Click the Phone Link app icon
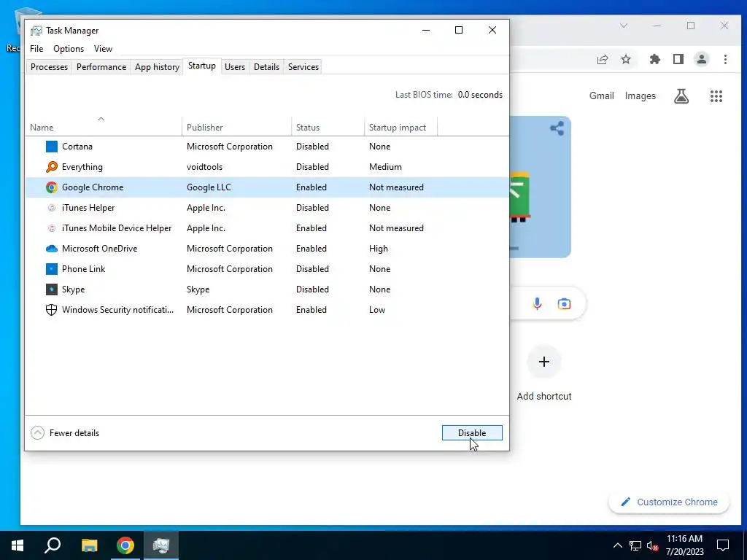The height and width of the screenshot is (560, 747). click(52, 269)
